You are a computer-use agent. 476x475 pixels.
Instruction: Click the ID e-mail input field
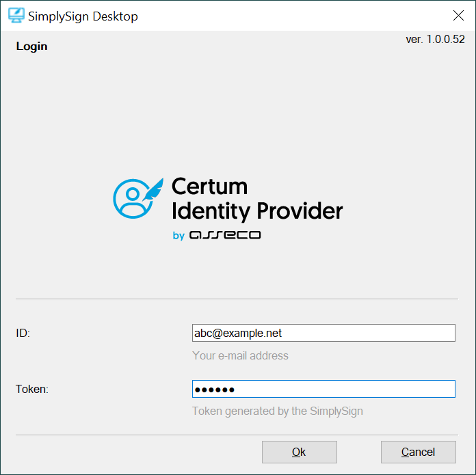tap(323, 333)
